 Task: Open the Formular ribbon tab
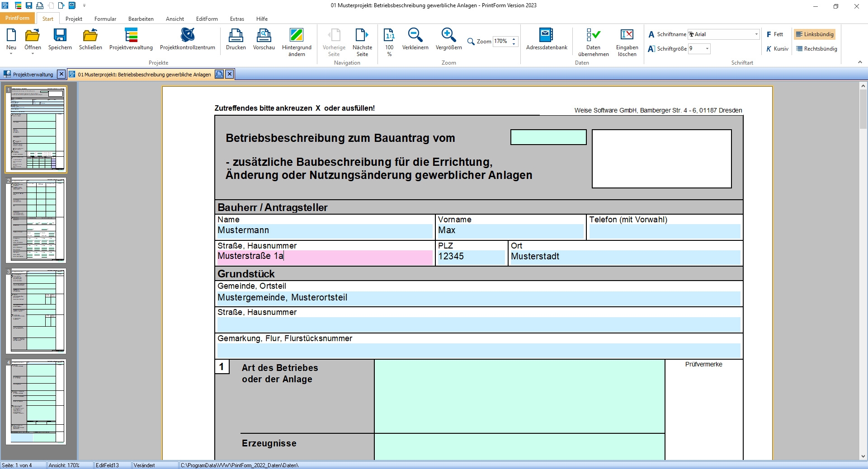click(x=105, y=19)
